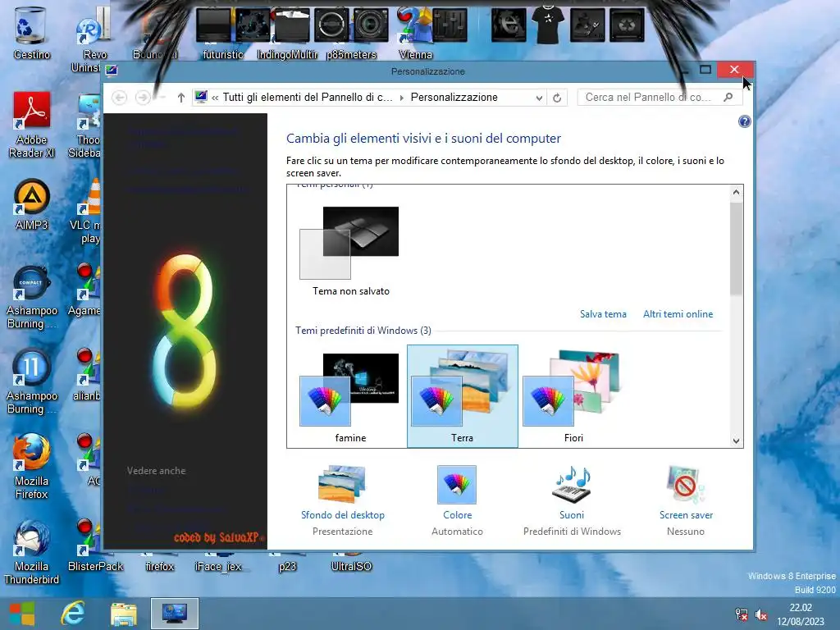The image size is (840, 630).
Task: Click the forward navigation arrow
Action: coord(143,98)
